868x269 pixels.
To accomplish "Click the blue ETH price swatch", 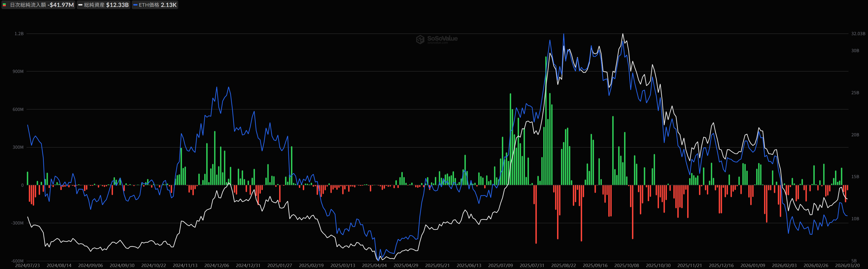I will pos(135,5).
